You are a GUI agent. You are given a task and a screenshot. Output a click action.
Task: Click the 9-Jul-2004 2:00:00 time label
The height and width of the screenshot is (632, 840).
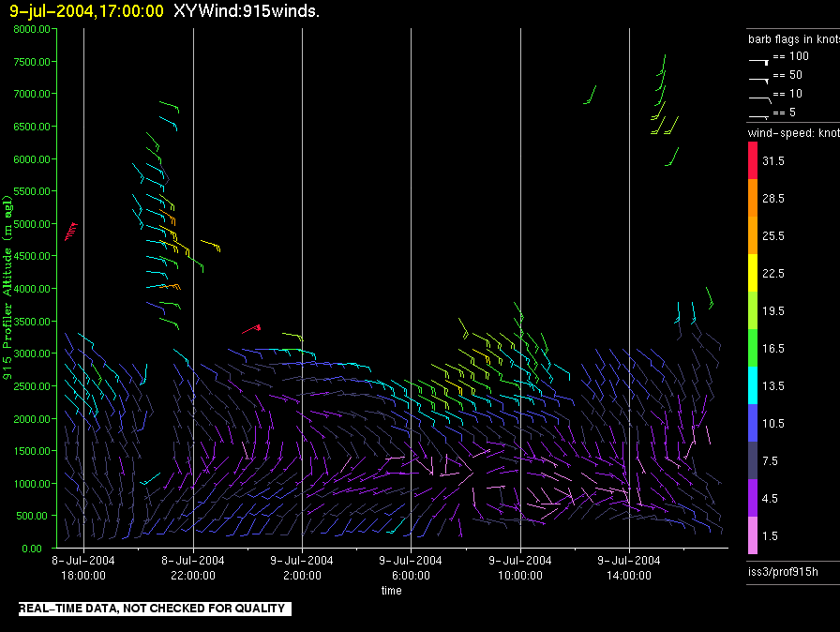[302, 567]
